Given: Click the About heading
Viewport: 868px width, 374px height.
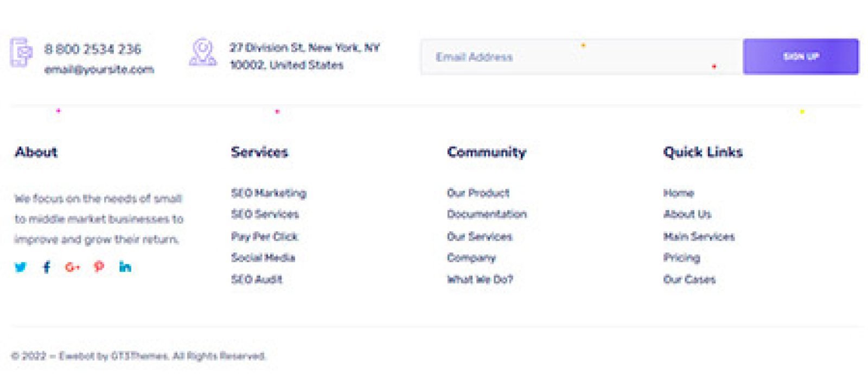Looking at the screenshot, I should point(36,152).
